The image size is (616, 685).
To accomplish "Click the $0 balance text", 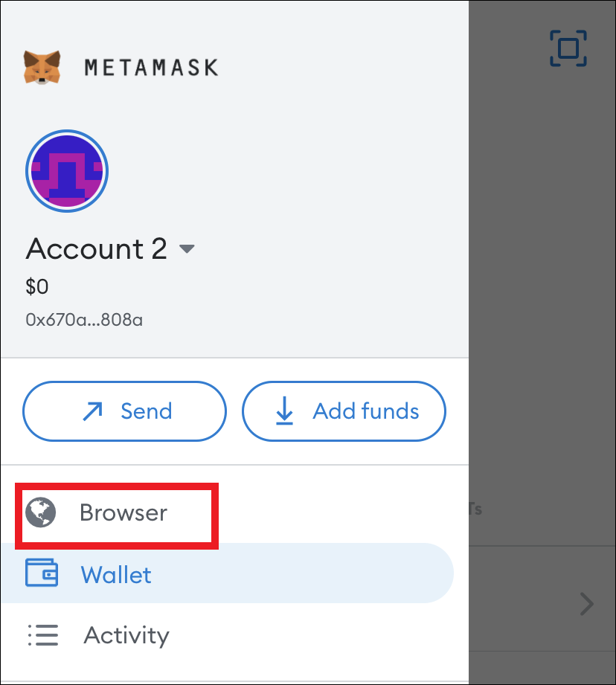I will pos(37,287).
